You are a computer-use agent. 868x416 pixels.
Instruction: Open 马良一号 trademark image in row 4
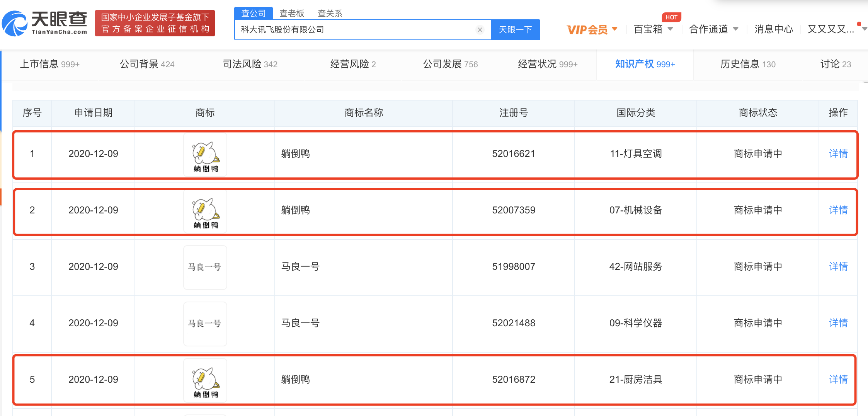pyautogui.click(x=205, y=324)
